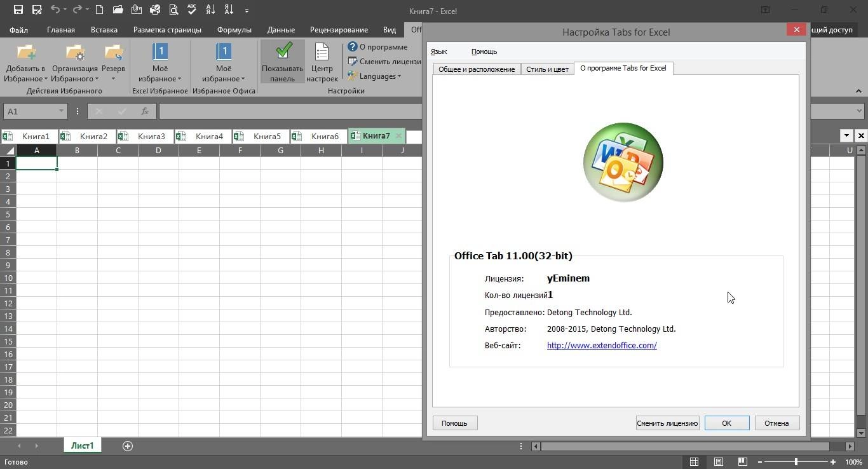Expand the formula bar chevron

click(x=860, y=111)
